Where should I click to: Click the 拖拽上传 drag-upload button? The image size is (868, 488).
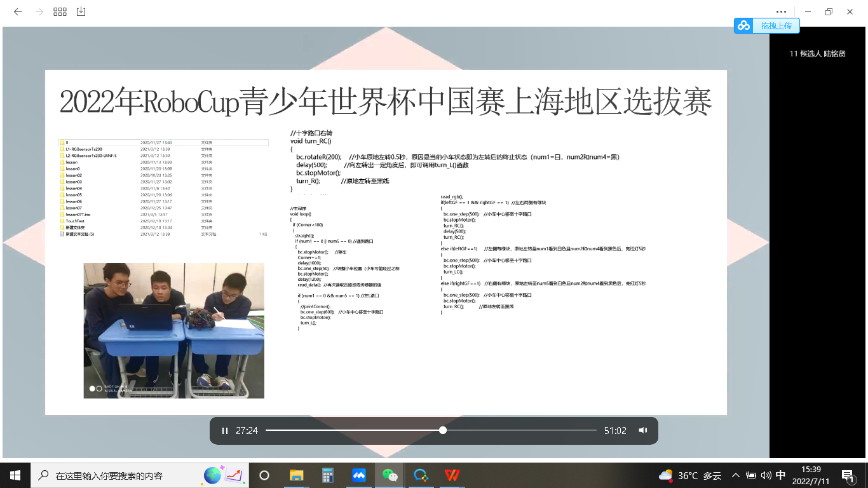tap(767, 26)
